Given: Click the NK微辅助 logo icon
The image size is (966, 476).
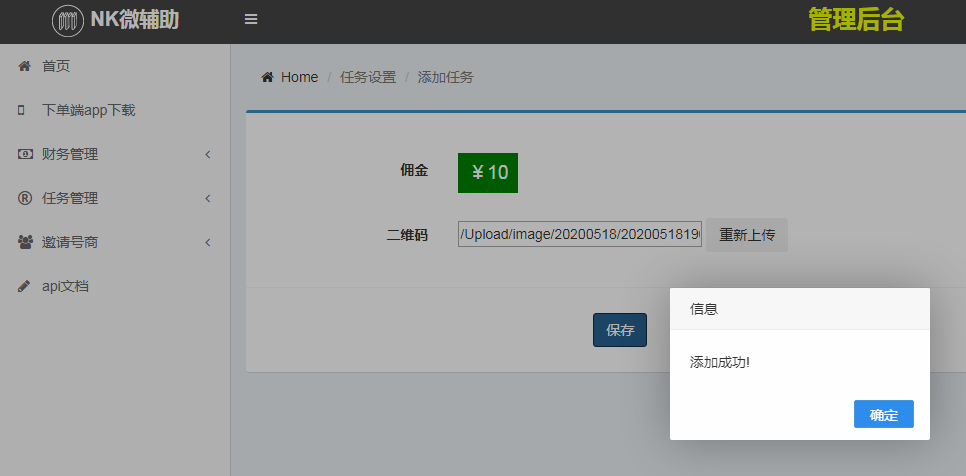Looking at the screenshot, I should tap(68, 21).
